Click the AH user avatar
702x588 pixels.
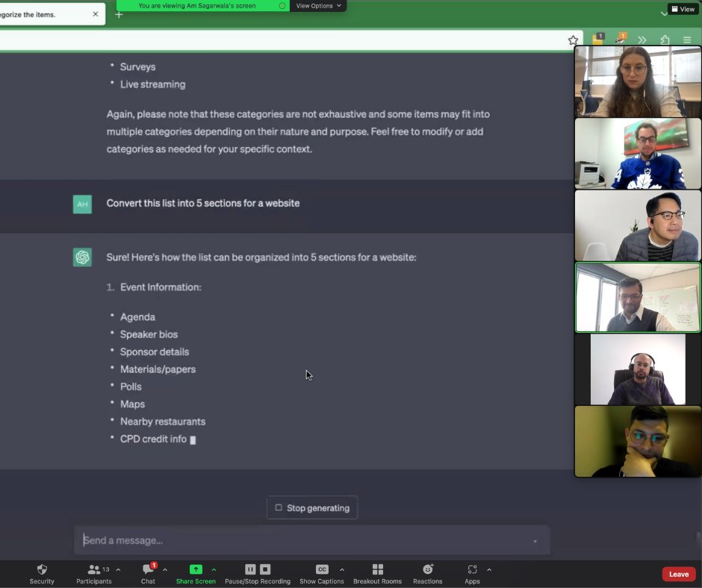point(82,204)
